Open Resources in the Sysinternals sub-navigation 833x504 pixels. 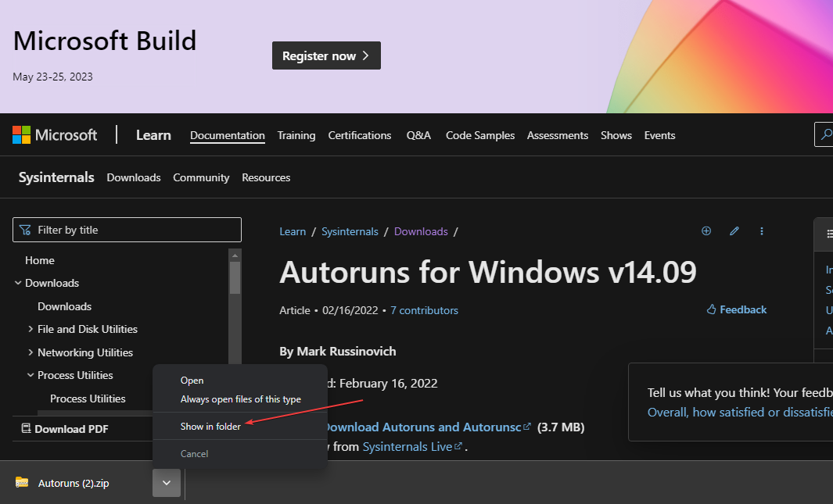(266, 177)
